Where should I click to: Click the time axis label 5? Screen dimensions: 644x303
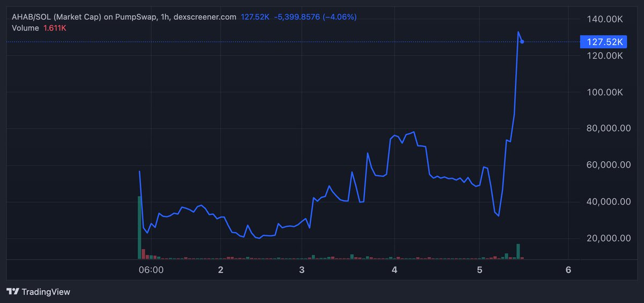point(480,270)
